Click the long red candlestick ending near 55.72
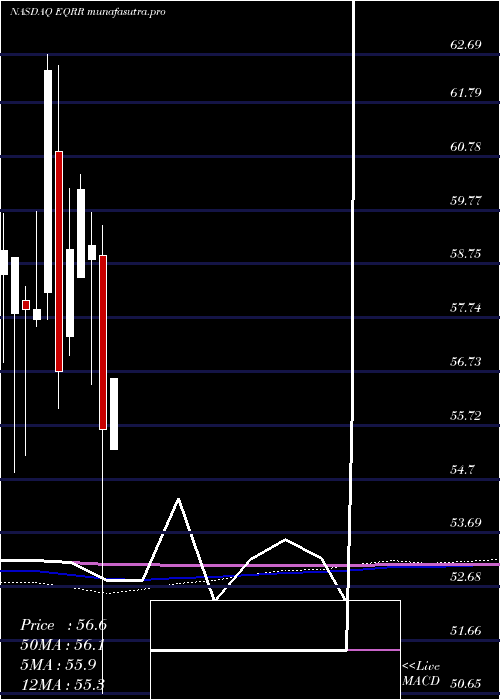Image resolution: width=500 pixels, height=700 pixels. (x=103, y=342)
